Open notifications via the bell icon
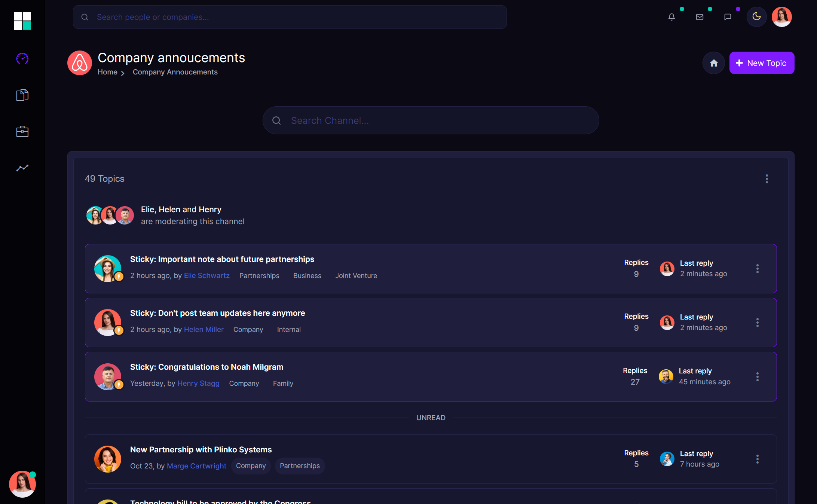The image size is (817, 504). (x=671, y=17)
